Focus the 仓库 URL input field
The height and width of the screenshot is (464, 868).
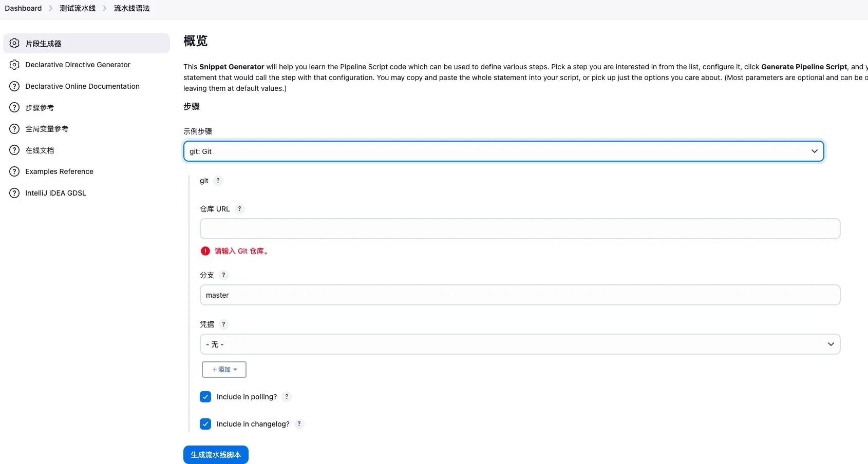tap(520, 229)
